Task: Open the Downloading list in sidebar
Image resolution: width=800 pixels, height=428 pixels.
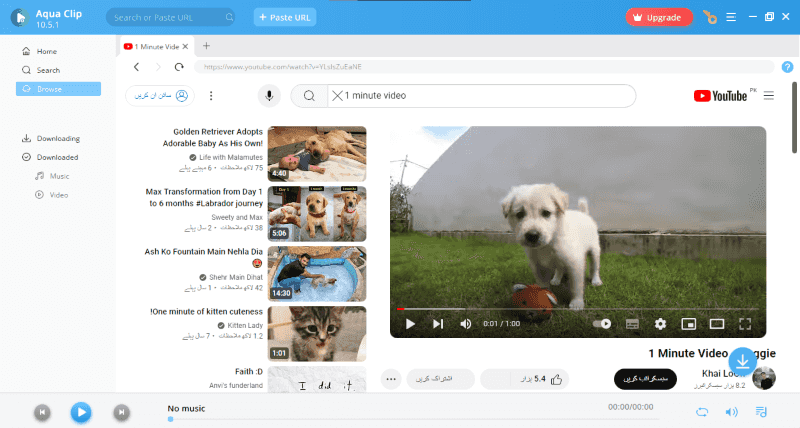Action: click(x=57, y=138)
